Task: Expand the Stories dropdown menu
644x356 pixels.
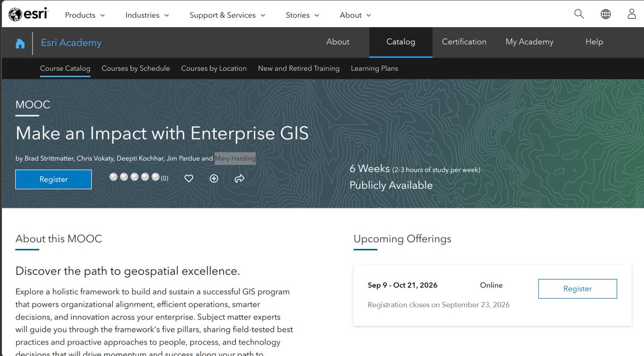Action: [x=302, y=15]
